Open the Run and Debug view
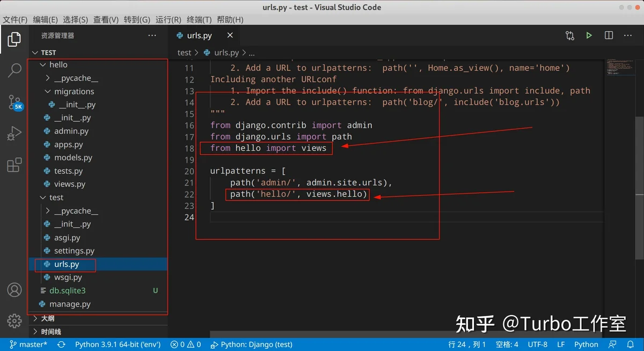 pyautogui.click(x=14, y=133)
